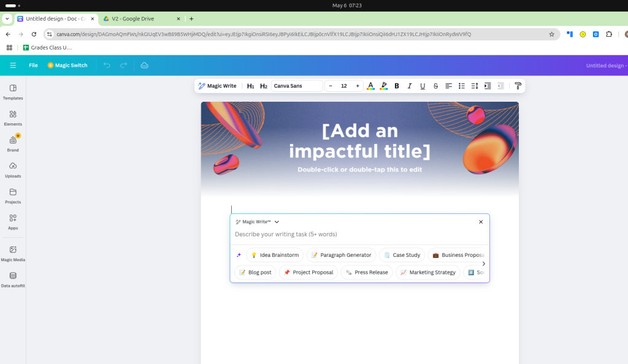Open the Elements sidebar panel
This screenshot has width=628, height=364.
point(13,118)
